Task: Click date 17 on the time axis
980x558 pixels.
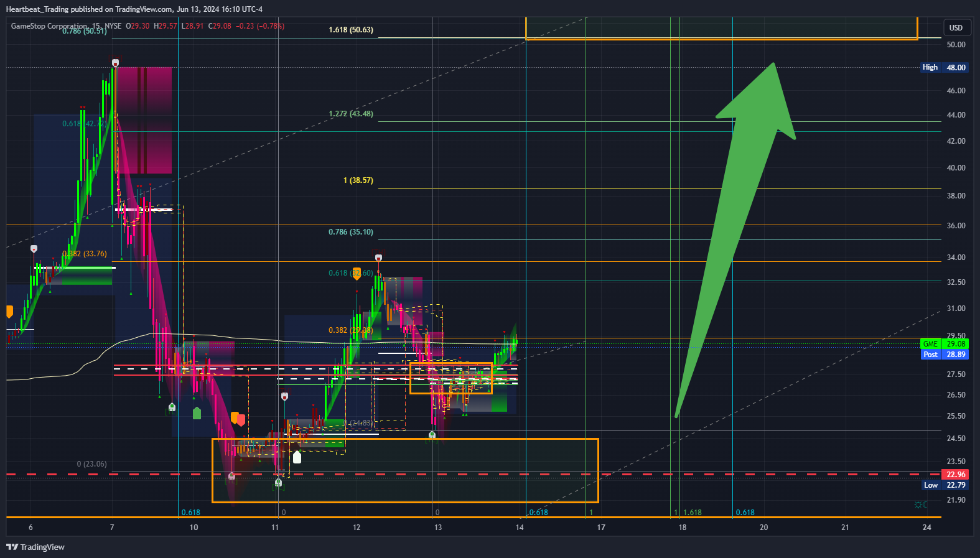Action: [601, 527]
